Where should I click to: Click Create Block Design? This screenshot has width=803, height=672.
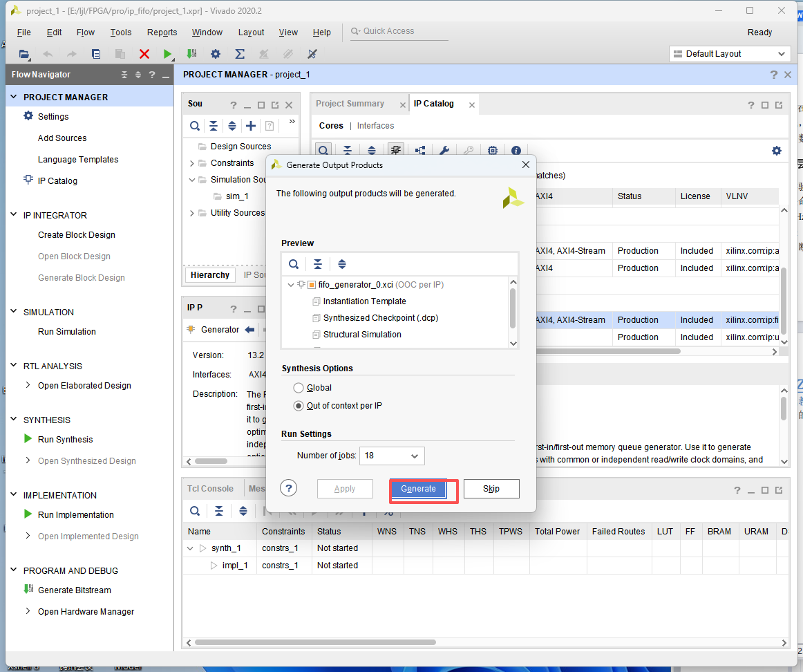76,234
